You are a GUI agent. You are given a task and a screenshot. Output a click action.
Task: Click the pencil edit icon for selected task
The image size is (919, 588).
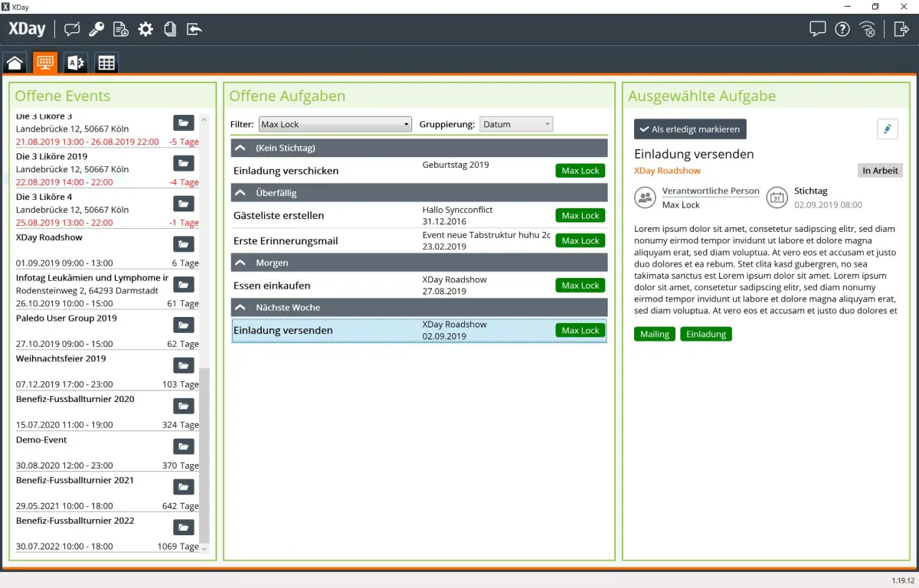(887, 129)
